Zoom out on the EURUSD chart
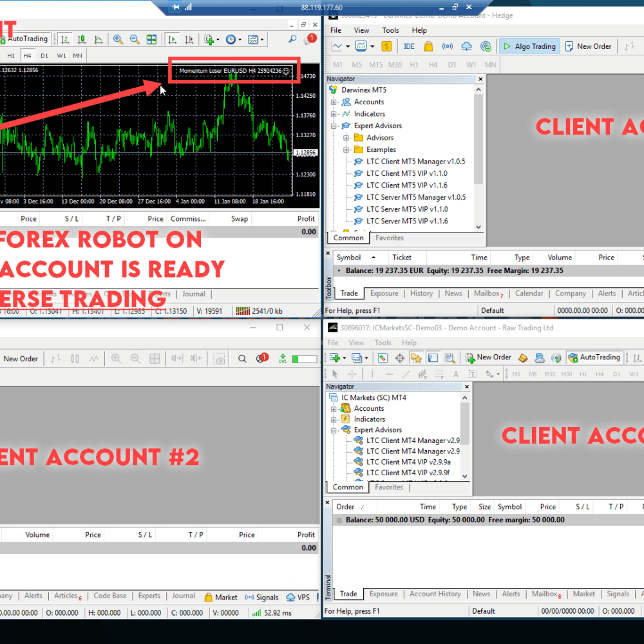 tap(135, 39)
